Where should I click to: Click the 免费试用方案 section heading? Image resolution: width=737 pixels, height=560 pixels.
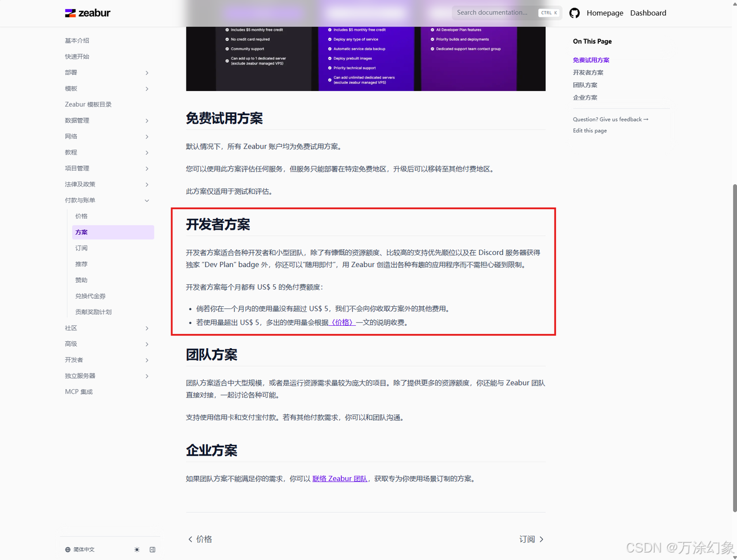225,119
